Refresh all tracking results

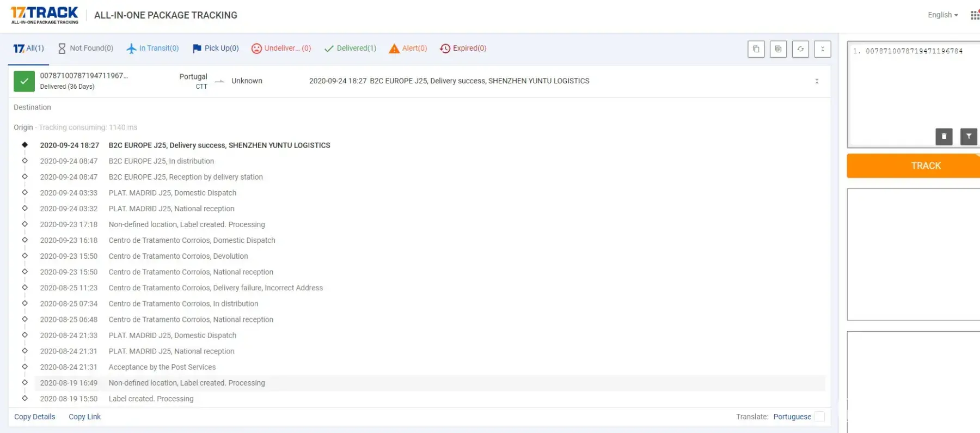[x=800, y=49]
